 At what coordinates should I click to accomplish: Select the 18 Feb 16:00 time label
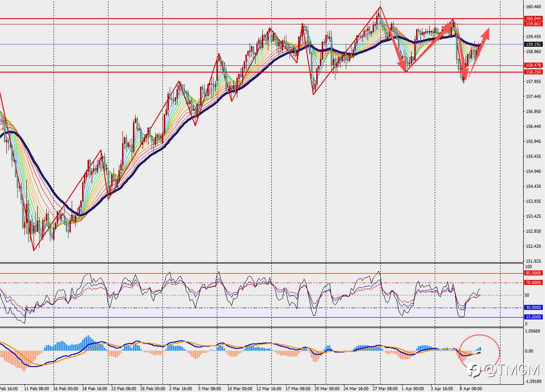click(94, 389)
